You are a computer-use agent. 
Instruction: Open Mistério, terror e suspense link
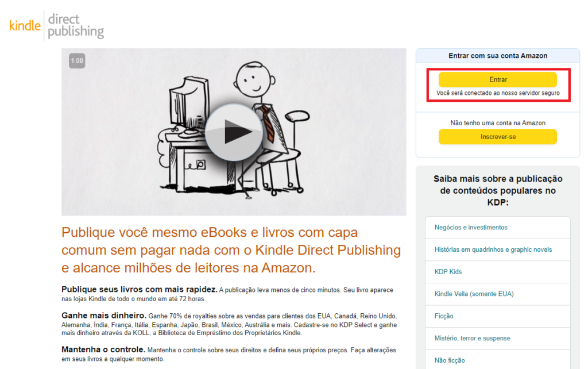(472, 338)
